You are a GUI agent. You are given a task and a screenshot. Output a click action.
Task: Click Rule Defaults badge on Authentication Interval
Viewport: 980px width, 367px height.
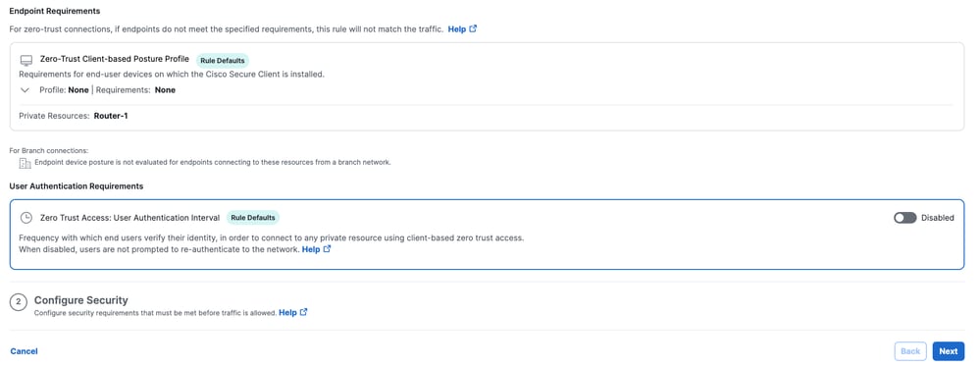tap(252, 218)
